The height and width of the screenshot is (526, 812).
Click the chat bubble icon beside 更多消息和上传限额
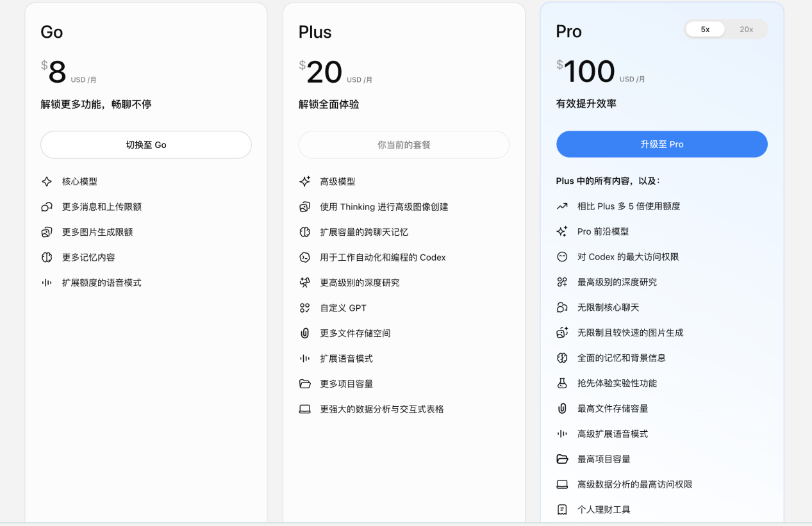pos(47,207)
